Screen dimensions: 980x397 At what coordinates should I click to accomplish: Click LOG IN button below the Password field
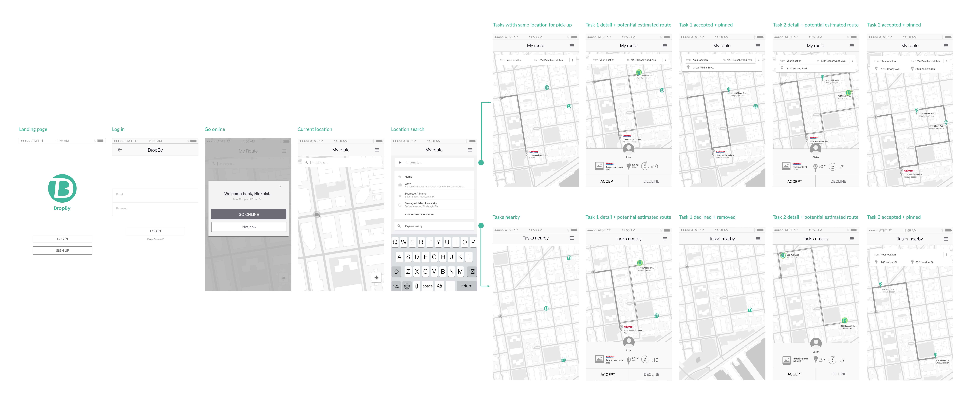155,231
